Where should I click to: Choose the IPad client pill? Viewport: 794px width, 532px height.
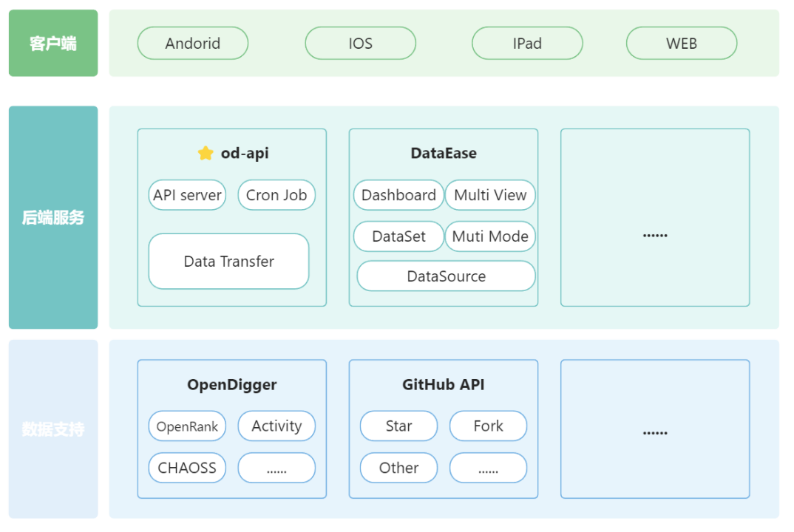click(x=527, y=44)
